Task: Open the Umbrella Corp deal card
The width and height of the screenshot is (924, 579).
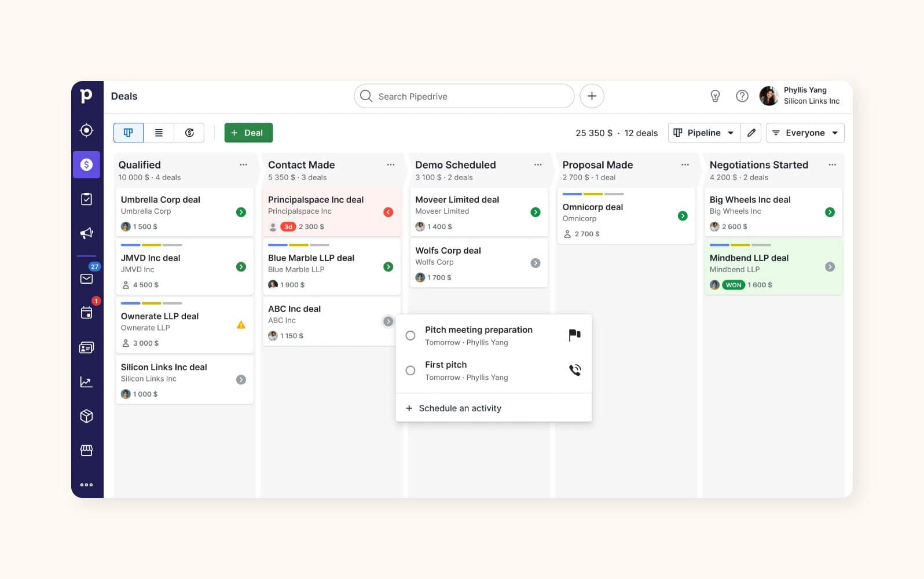Action: click(x=184, y=212)
